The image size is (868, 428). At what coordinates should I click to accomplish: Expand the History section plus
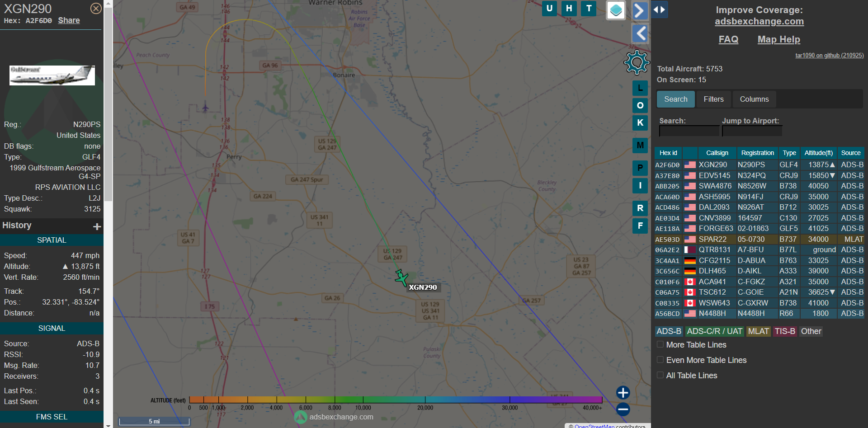97,226
